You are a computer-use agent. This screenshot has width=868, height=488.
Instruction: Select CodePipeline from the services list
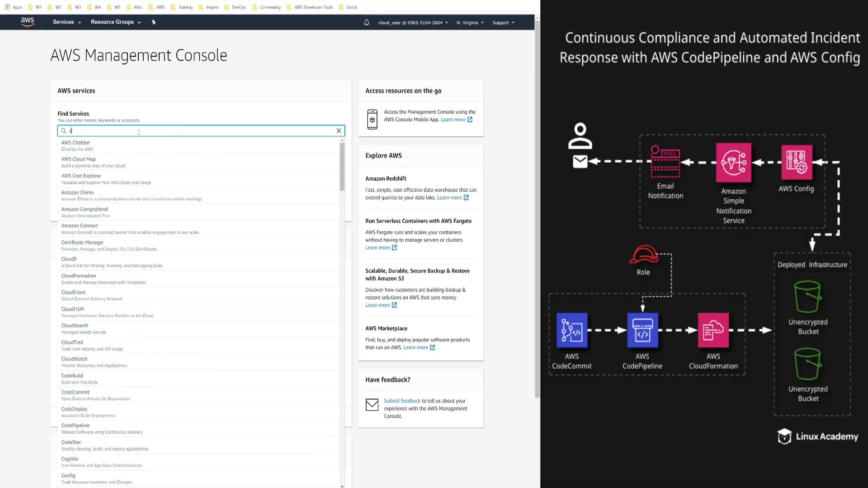click(x=75, y=425)
